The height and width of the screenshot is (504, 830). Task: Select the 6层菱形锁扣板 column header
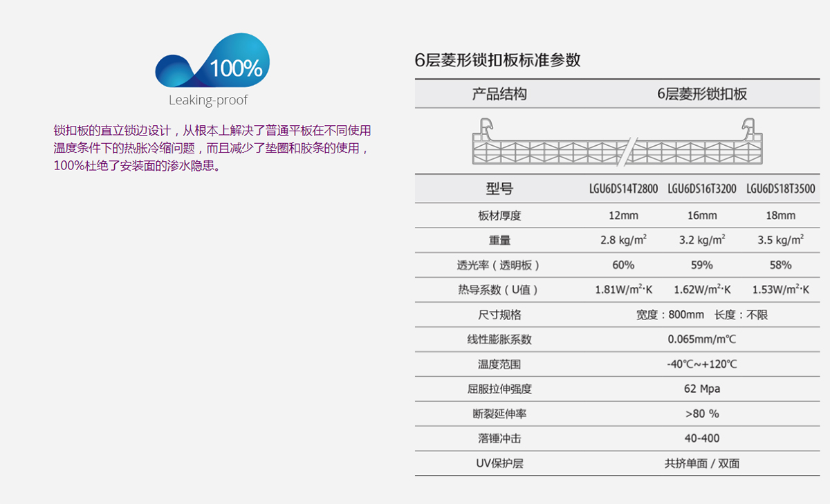coord(701,94)
